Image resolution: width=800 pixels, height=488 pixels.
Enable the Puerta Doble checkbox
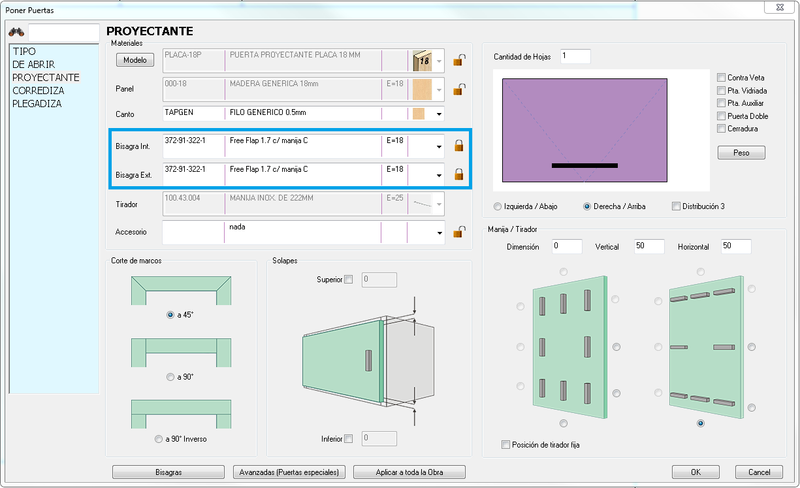click(x=721, y=116)
